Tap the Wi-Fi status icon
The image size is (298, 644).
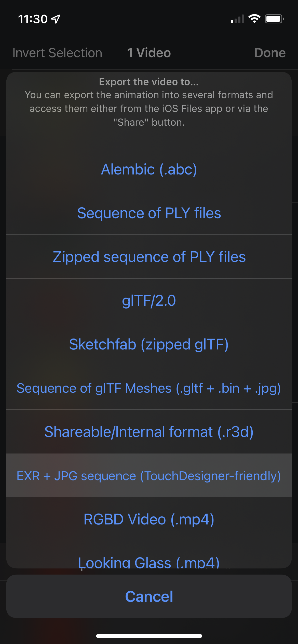[254, 19]
